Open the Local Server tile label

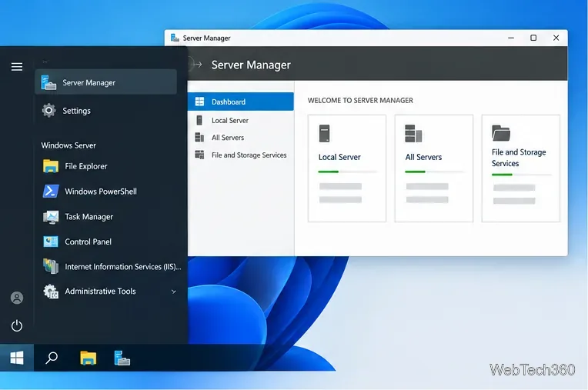(339, 157)
